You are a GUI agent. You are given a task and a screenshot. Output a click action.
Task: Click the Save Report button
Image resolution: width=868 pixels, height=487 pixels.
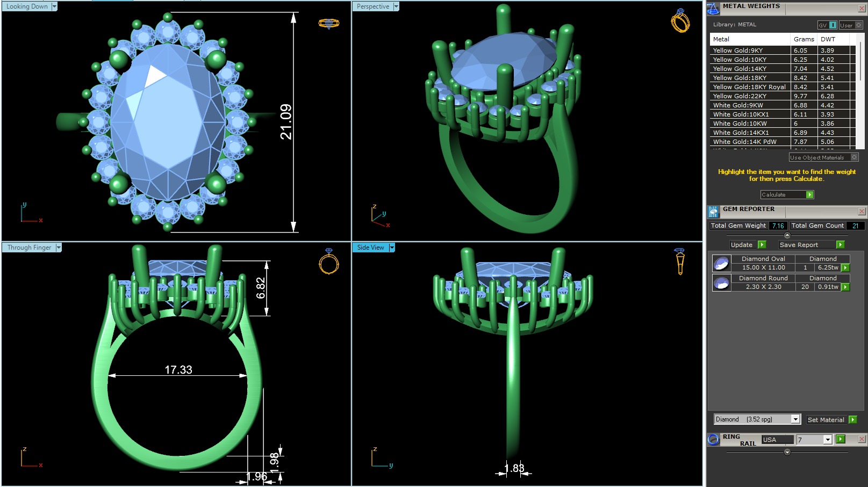(807, 245)
